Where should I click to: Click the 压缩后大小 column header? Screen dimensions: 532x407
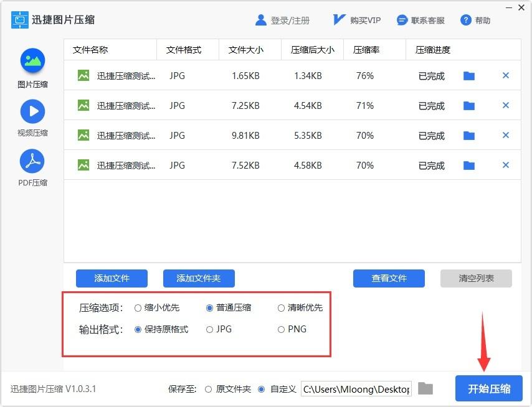click(x=313, y=50)
